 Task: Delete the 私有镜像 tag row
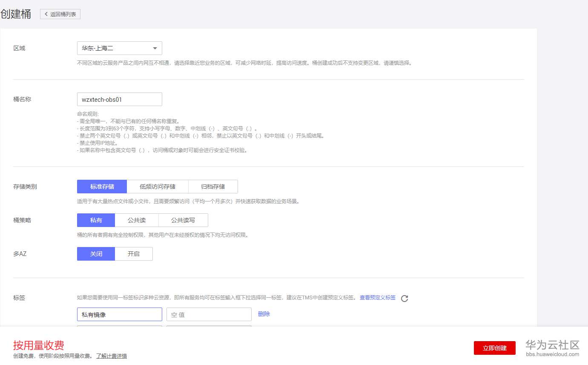[263, 314]
